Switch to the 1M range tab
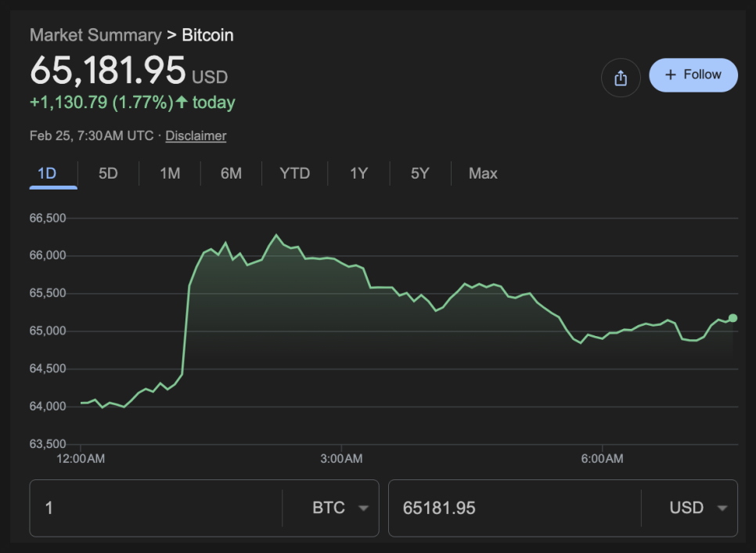Screen dimensions: 756x553 [x=170, y=173]
